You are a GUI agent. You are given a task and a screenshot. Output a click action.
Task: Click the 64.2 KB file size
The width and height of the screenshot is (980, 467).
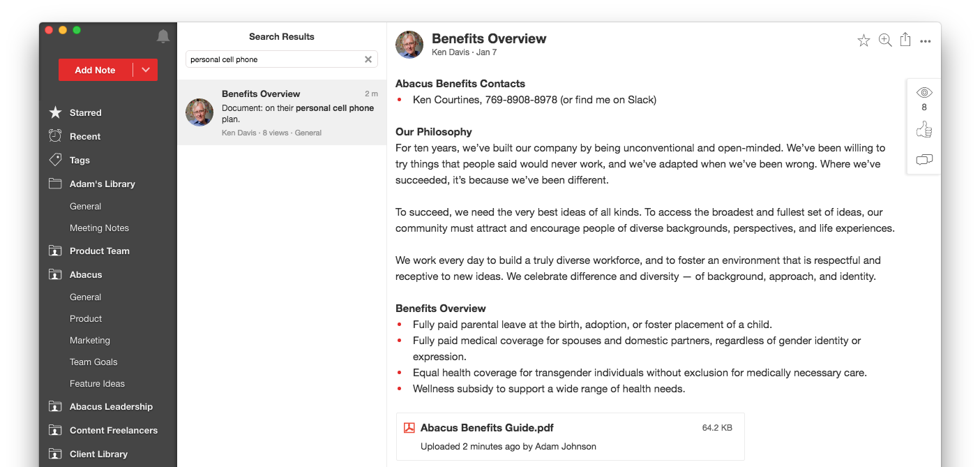[717, 428]
